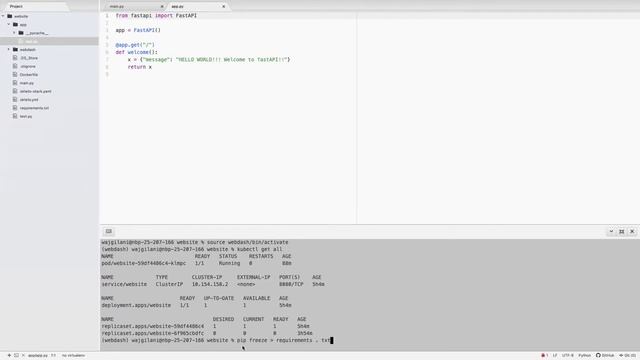Change the LF line ending setting
Viewport: 640px width, 360px height.
tap(555, 356)
